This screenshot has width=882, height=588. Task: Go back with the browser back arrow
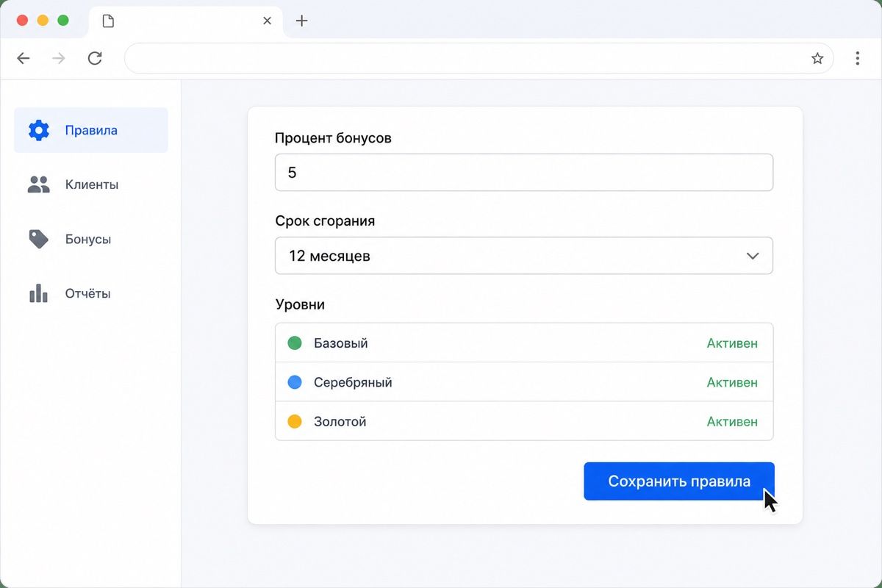[x=24, y=59]
